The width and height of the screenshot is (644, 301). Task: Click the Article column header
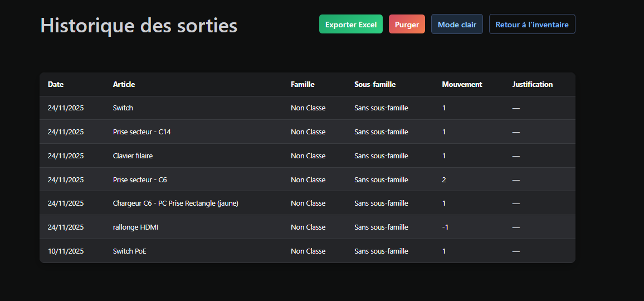[124, 85]
